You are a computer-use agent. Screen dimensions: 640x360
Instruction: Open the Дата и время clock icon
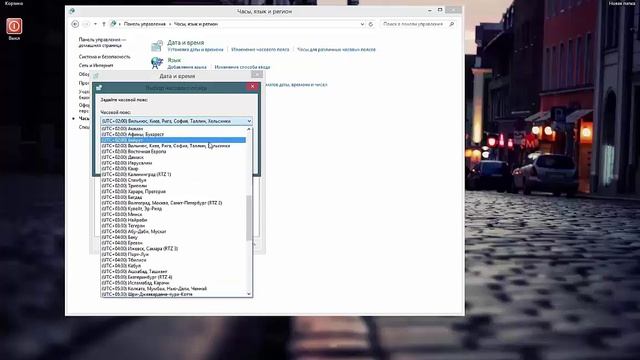click(x=157, y=45)
